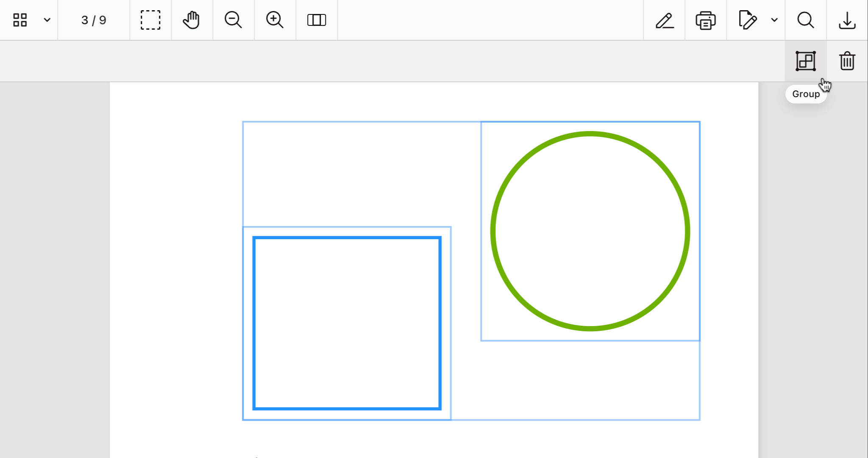Open the signature tool dropdown

click(775, 20)
